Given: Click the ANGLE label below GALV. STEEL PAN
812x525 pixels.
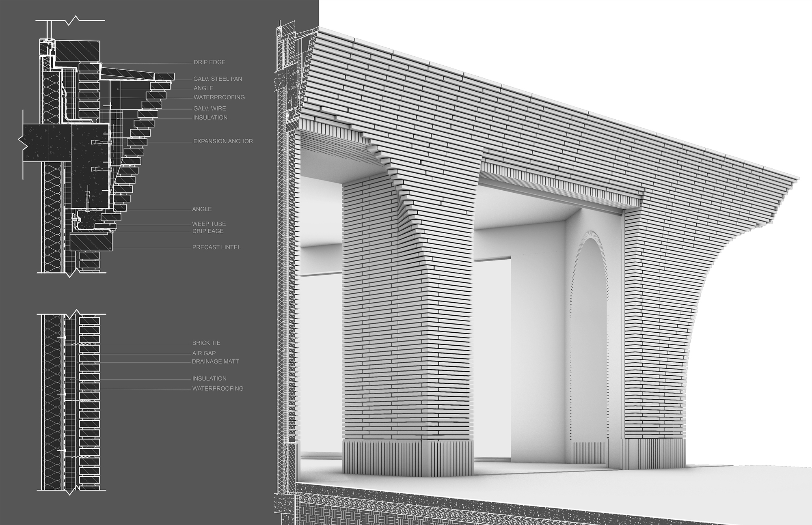Looking at the screenshot, I should click(203, 88).
